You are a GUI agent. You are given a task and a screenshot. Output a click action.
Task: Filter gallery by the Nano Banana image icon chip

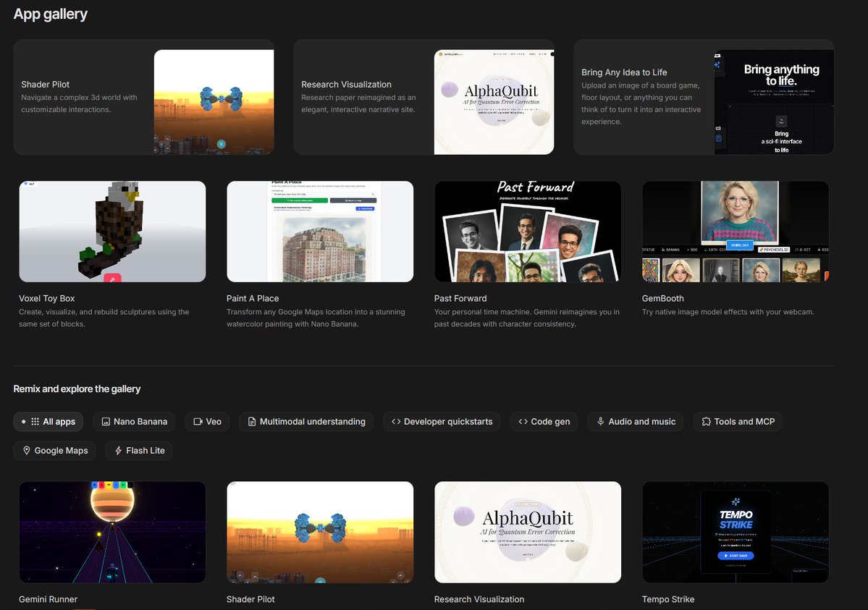point(134,421)
